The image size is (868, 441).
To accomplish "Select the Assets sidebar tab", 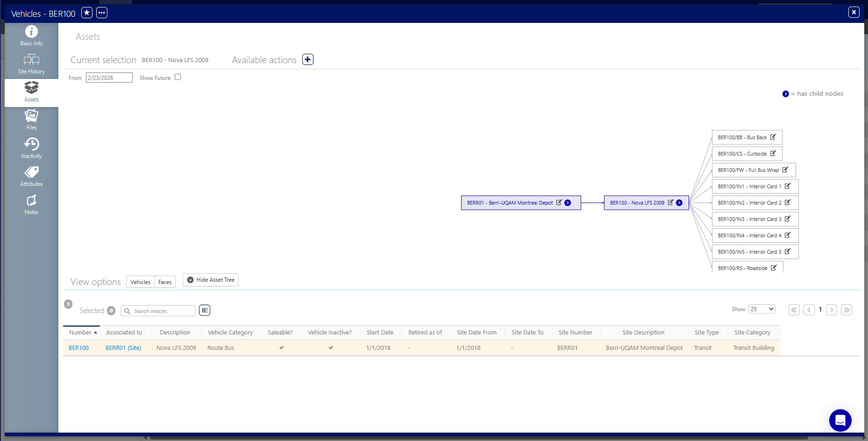I will [31, 92].
